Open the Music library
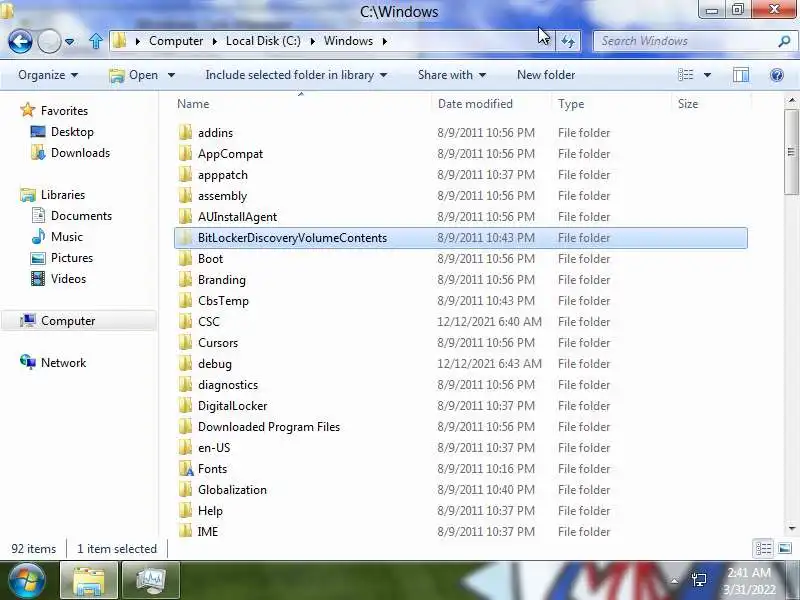Image resolution: width=800 pixels, height=600 pixels. [57, 237]
